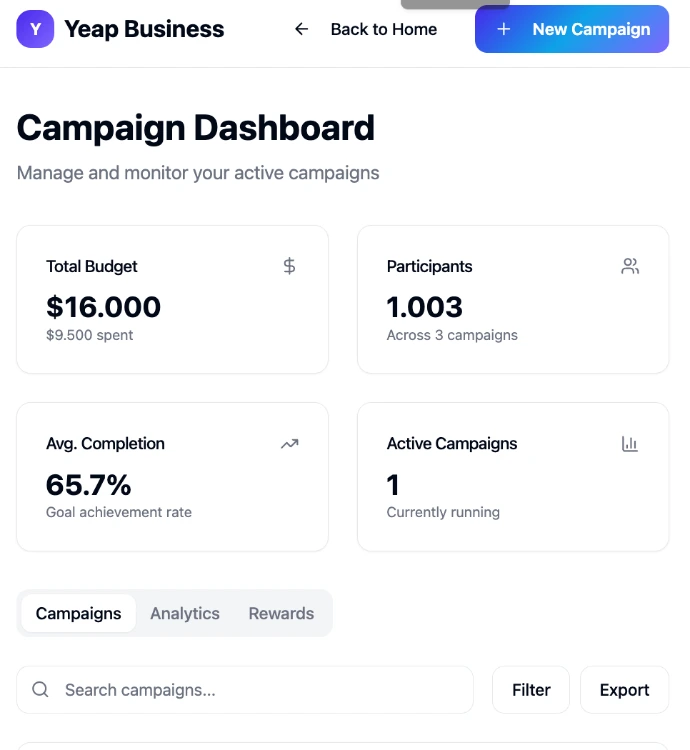This screenshot has width=690, height=750.
Task: Click the magnifier search icon
Action: pos(41,690)
